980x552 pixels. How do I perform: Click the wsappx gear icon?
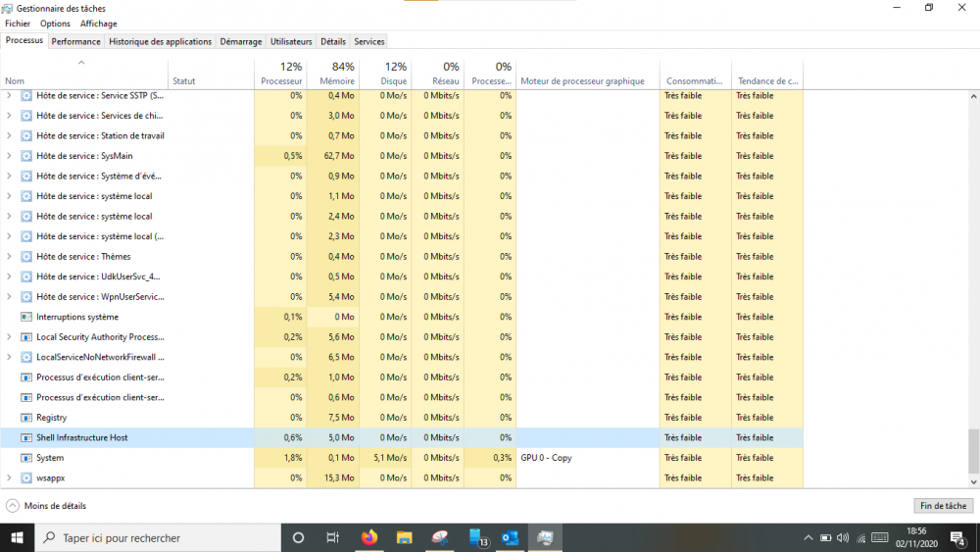[26, 478]
